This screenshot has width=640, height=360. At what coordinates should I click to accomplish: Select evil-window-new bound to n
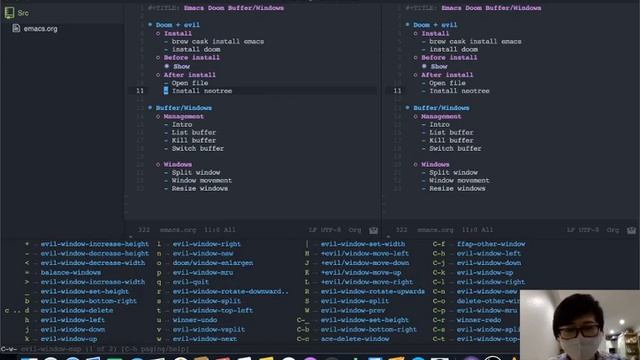(x=202, y=253)
